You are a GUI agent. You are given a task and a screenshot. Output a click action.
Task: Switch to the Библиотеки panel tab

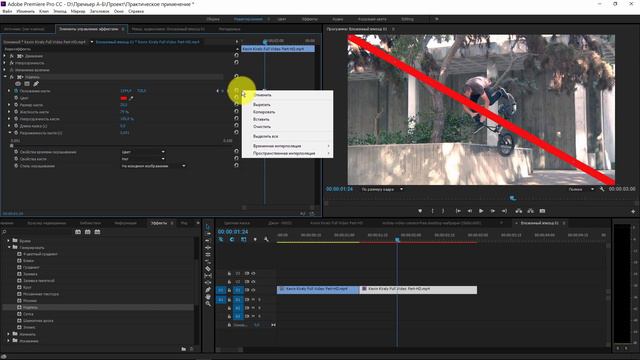(90, 223)
